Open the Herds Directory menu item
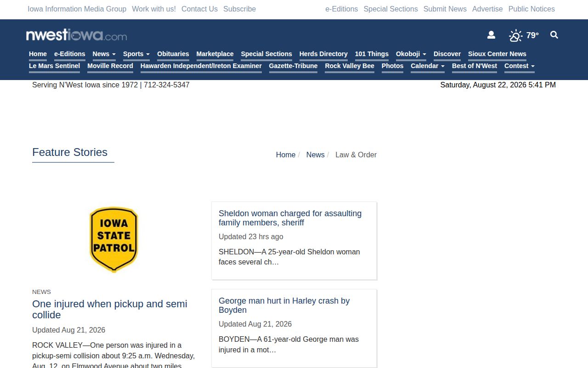The width and height of the screenshot is (588, 368). pos(323,54)
